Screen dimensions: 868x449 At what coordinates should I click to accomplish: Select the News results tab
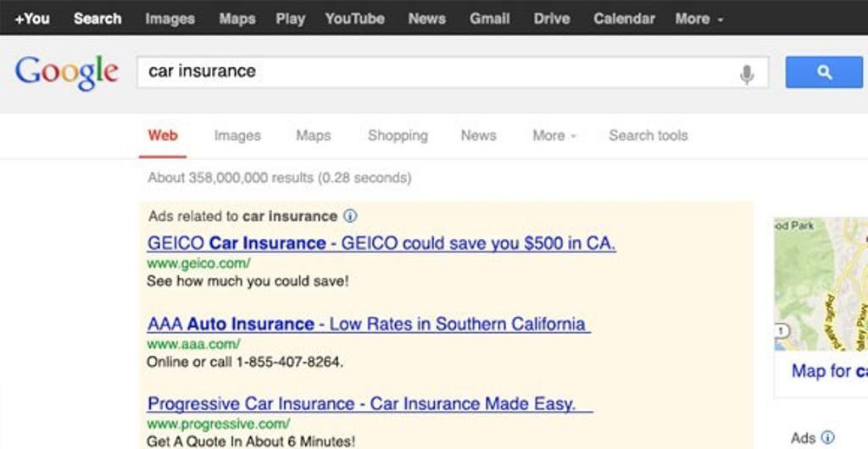coord(478,136)
